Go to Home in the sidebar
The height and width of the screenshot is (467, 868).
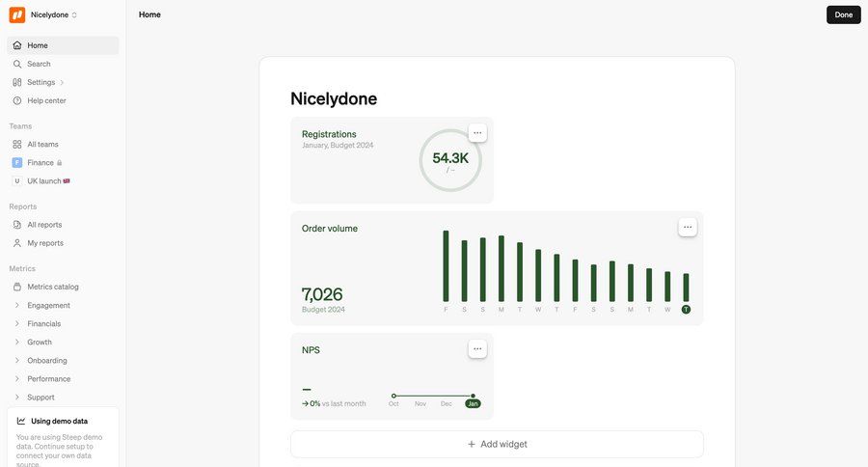(63, 45)
